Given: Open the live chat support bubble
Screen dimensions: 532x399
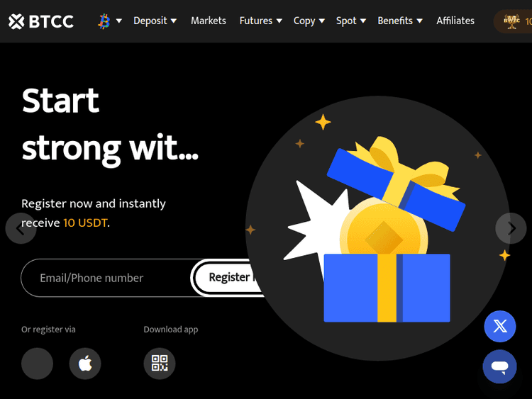Looking at the screenshot, I should [x=500, y=367].
